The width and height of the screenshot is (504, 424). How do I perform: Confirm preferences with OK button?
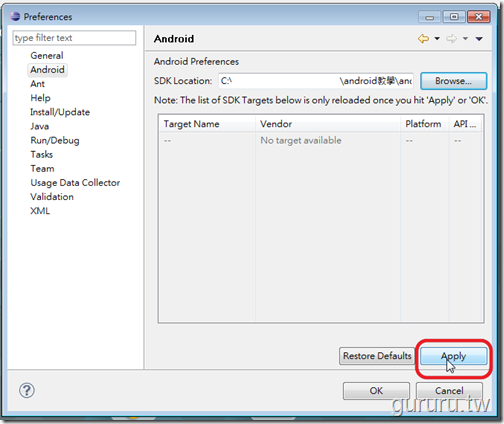376,391
